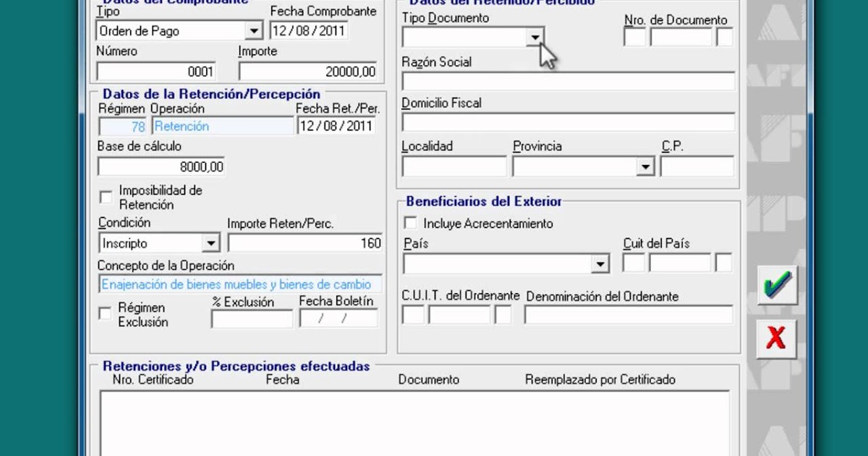The image size is (868, 456).
Task: Click the Importe Reten/Perc. field
Action: [x=305, y=243]
